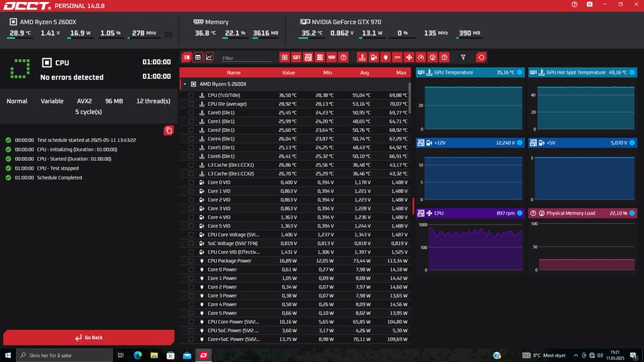
Task: Click the Windows taskbar search box
Action: pyautogui.click(x=64, y=355)
